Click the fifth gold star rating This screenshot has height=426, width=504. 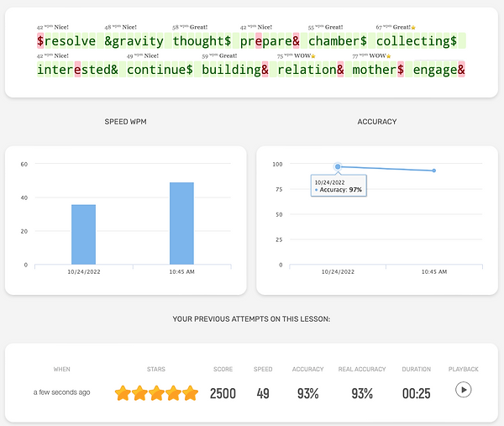(191, 392)
